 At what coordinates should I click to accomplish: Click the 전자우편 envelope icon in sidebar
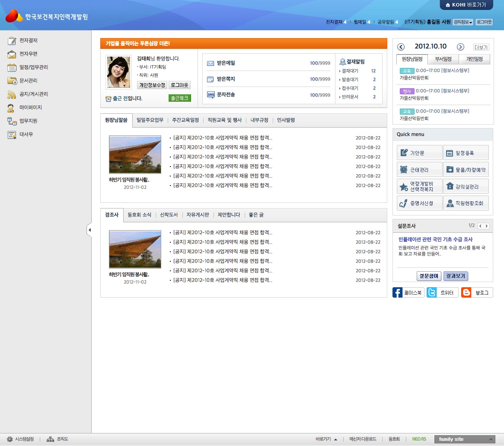(12, 54)
